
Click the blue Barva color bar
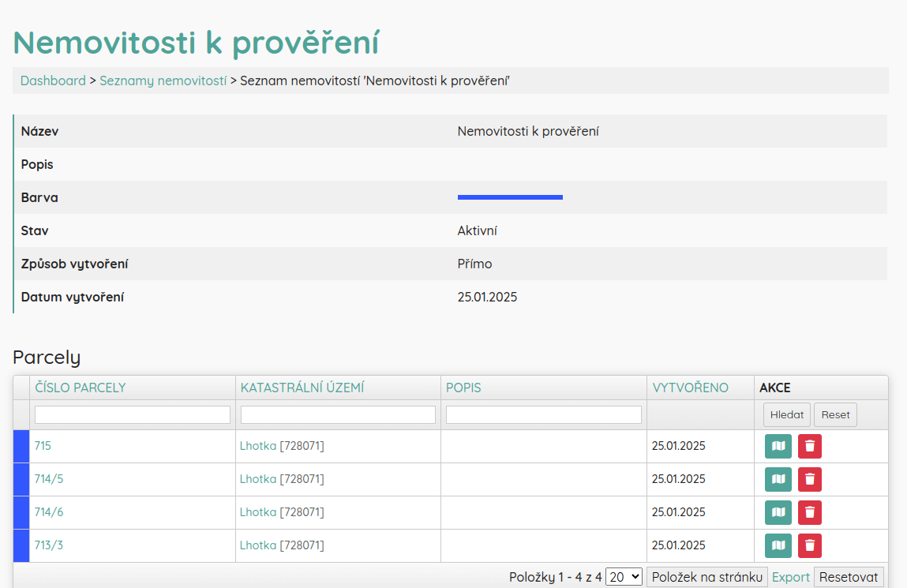[510, 197]
